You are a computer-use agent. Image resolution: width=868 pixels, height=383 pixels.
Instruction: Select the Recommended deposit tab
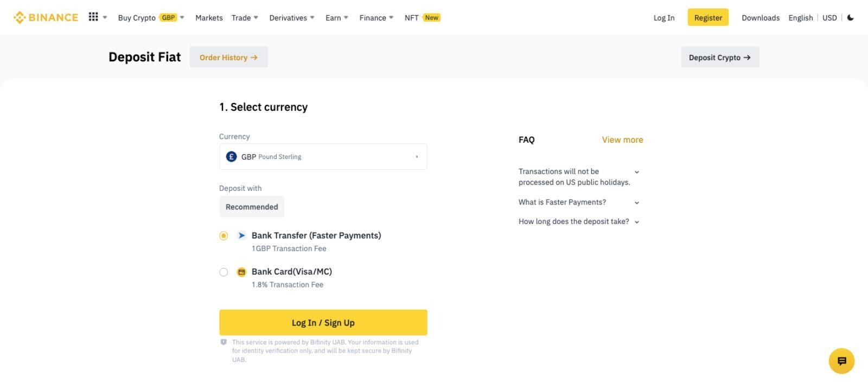(x=252, y=207)
